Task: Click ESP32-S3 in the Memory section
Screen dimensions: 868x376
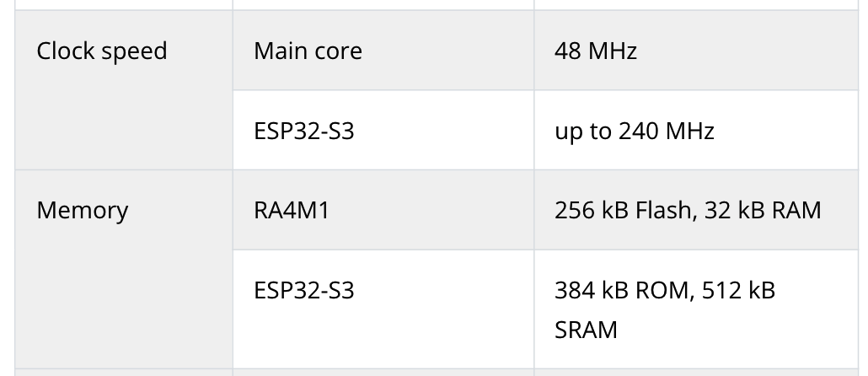Action: [303, 291]
